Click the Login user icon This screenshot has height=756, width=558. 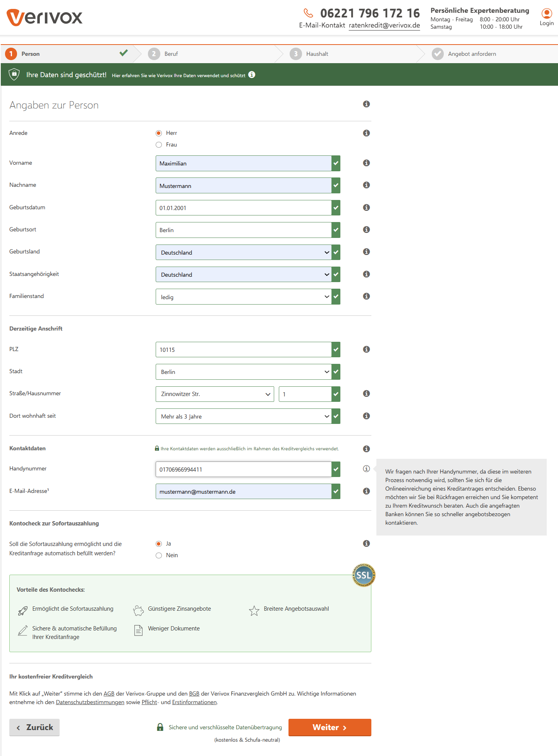tap(546, 14)
